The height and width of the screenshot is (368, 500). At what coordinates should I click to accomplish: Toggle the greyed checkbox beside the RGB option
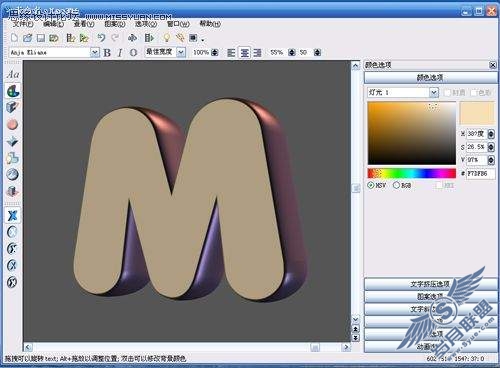(x=439, y=185)
